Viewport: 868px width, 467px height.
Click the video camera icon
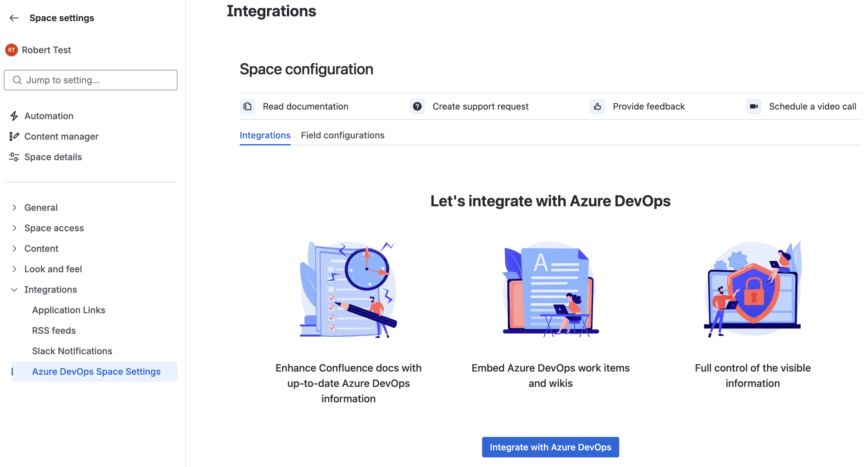click(754, 106)
